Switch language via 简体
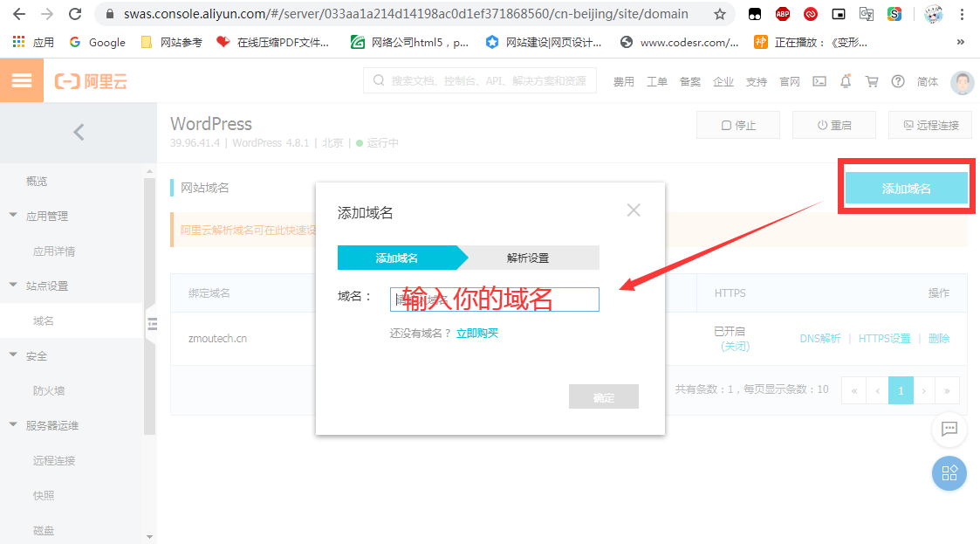Screen dimensions: 980x544 928,81
